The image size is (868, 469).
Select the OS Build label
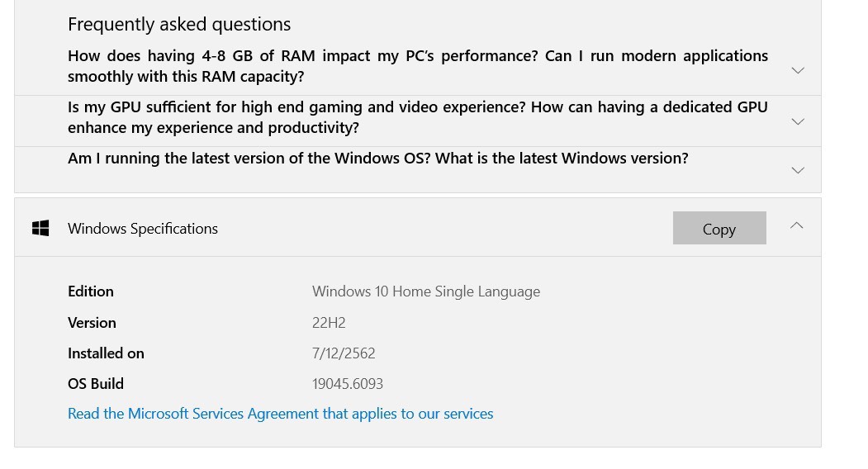coord(96,384)
